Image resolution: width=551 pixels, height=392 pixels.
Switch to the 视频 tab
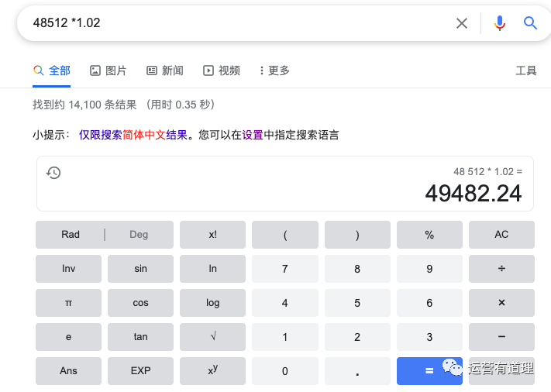tap(222, 70)
